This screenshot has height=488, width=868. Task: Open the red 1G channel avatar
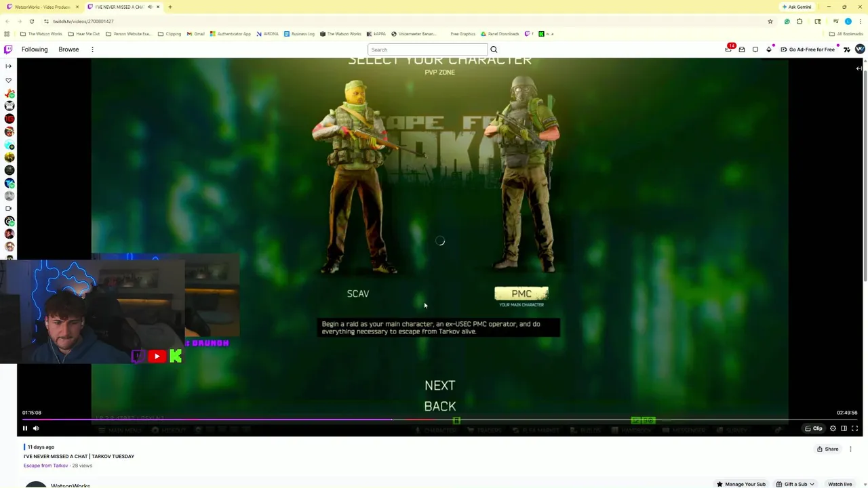9,119
